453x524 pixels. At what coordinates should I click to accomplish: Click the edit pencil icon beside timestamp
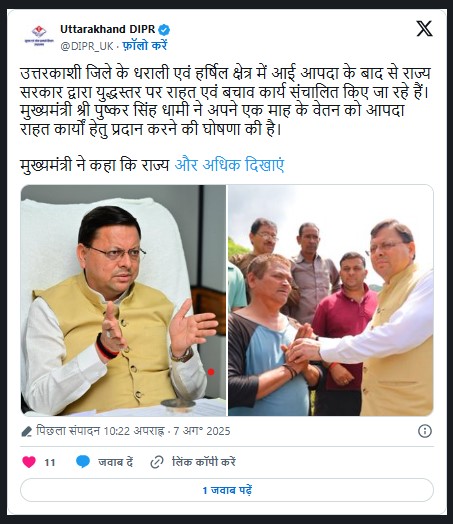pyautogui.click(x=26, y=431)
